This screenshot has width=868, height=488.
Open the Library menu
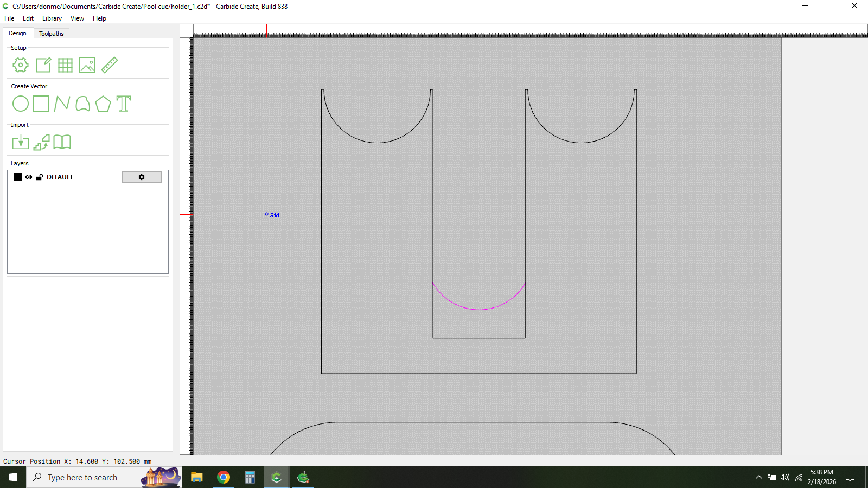point(52,18)
